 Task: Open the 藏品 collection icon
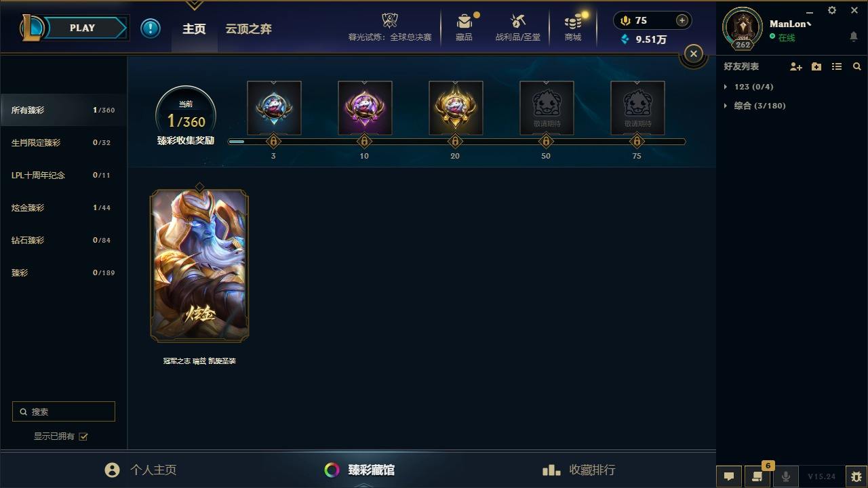(465, 27)
